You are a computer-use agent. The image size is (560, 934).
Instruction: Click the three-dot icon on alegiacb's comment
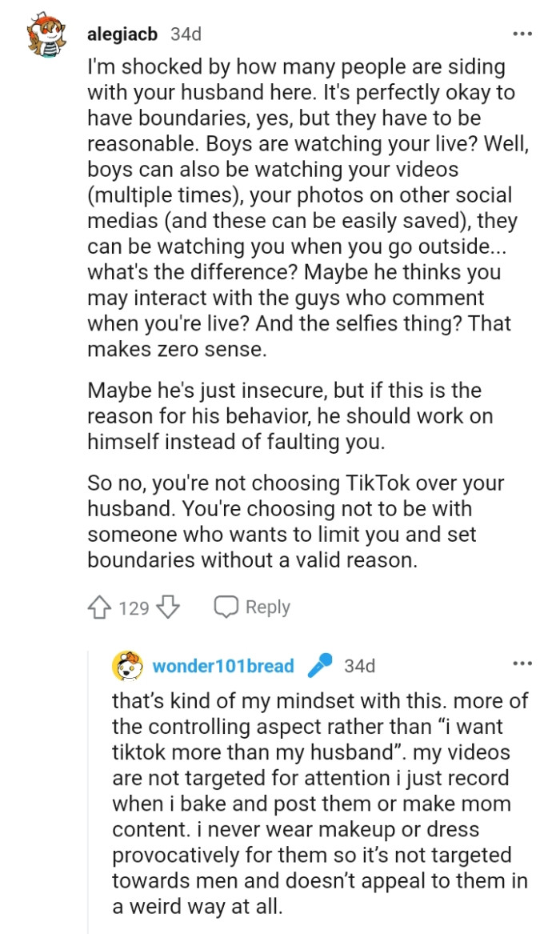(x=522, y=32)
